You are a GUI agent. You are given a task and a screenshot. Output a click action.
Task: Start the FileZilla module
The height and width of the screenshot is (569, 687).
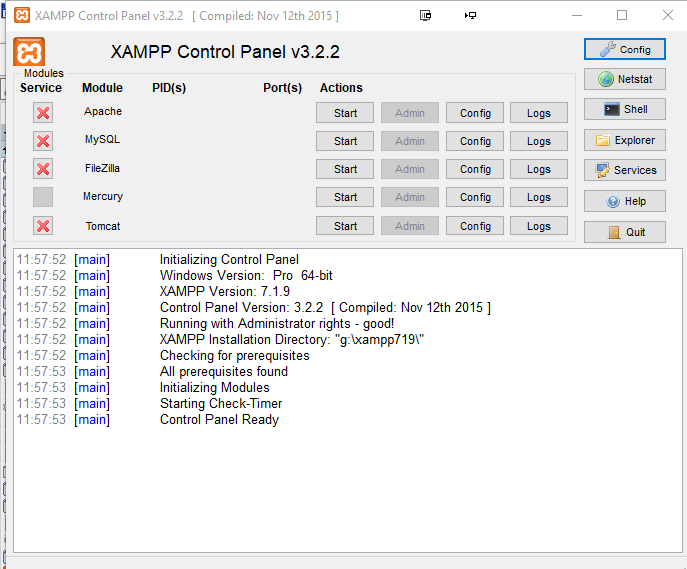pos(345,169)
